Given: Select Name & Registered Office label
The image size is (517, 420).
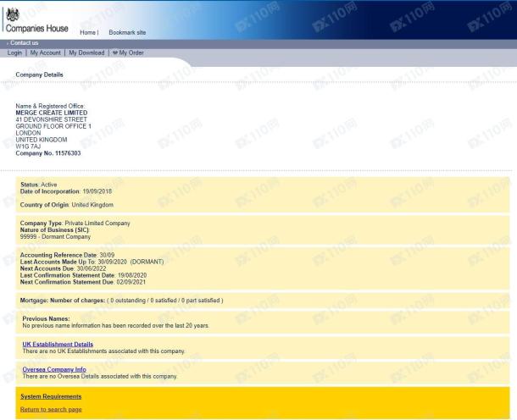Looking at the screenshot, I should pos(50,106).
